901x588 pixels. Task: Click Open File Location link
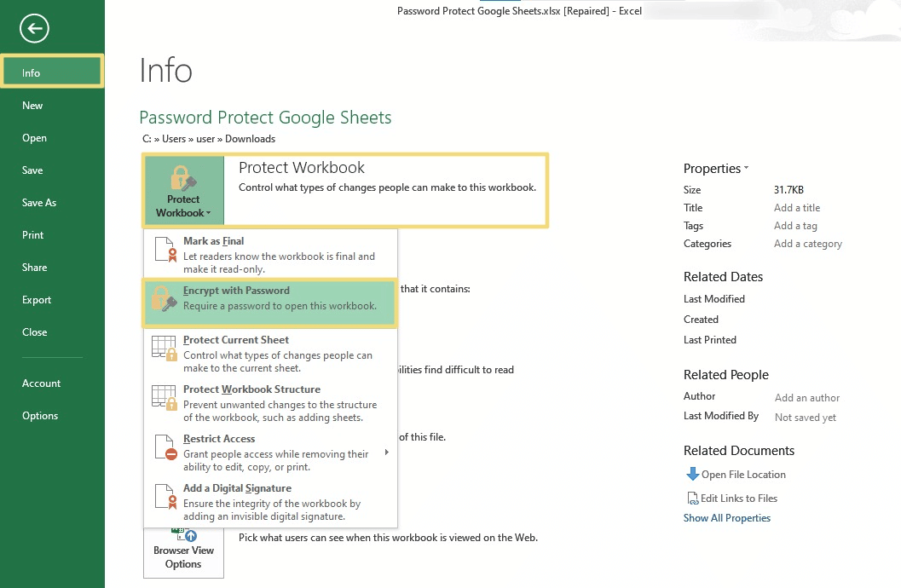click(742, 475)
